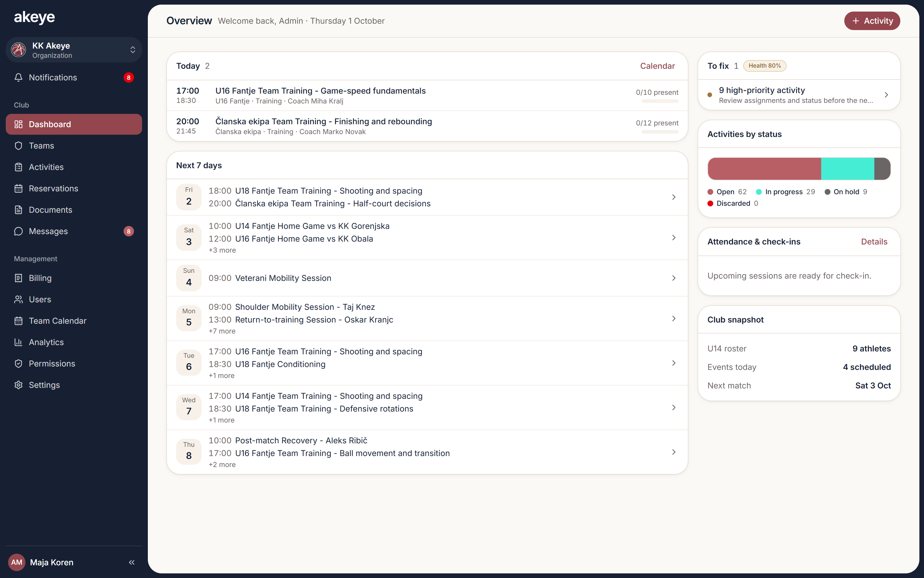
Task: Open the high-priority activity chevron
Action: pos(886,95)
